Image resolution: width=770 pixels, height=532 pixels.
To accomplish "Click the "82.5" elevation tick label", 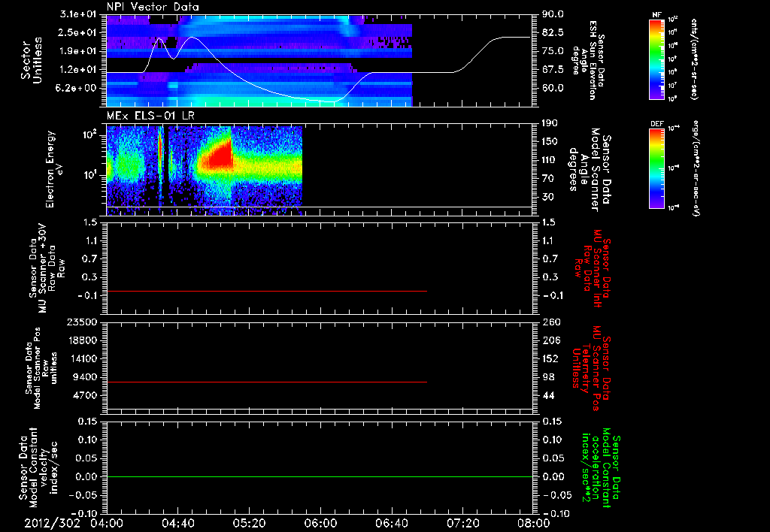I will pos(553,32).
